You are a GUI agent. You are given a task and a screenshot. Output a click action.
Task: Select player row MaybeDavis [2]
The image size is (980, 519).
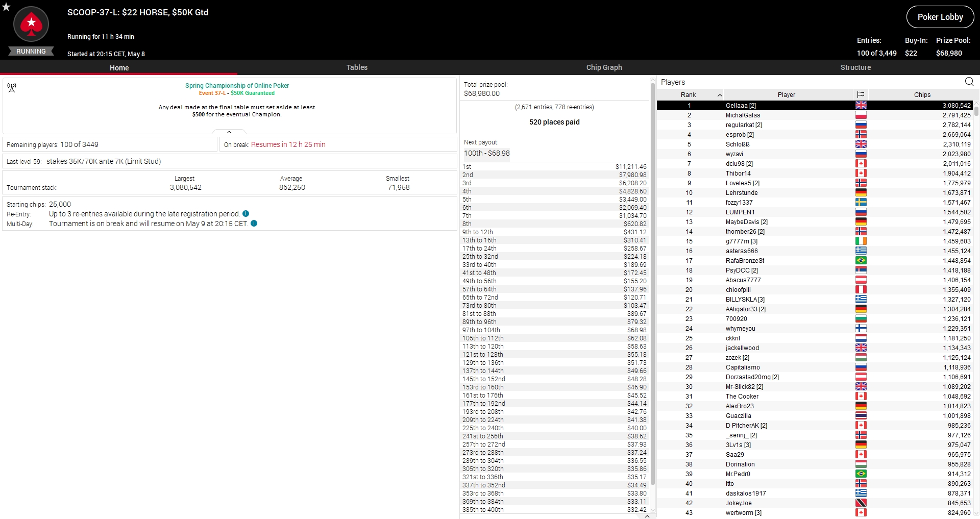pos(815,222)
